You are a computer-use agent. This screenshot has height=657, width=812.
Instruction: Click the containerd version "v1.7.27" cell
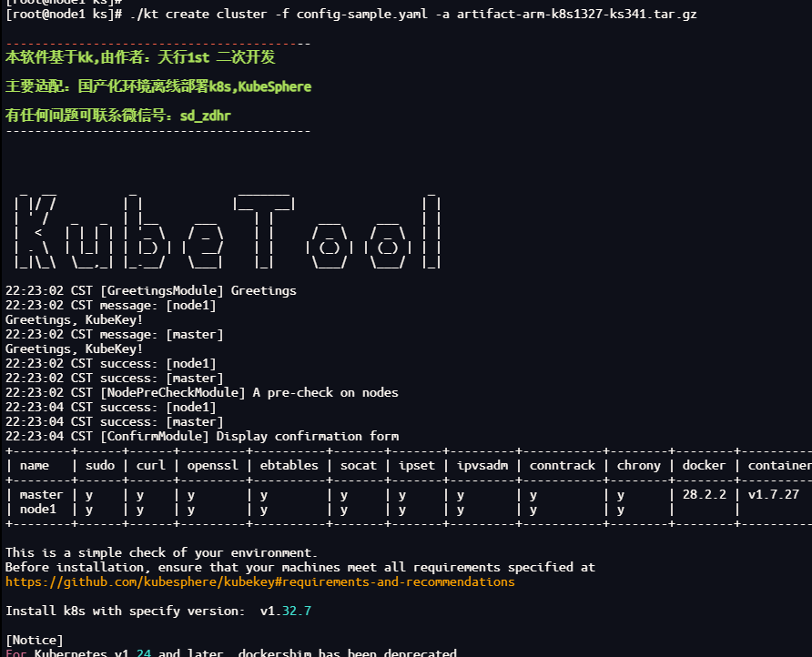[x=774, y=494]
